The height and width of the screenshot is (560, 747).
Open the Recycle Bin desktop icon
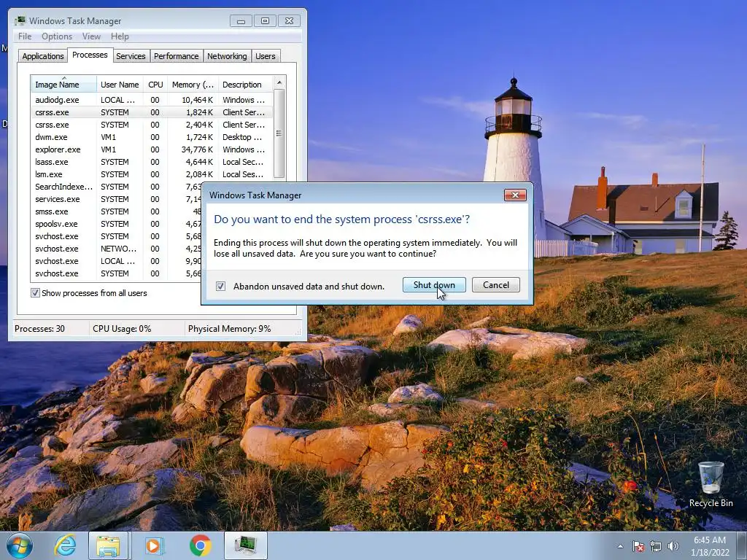tap(711, 484)
